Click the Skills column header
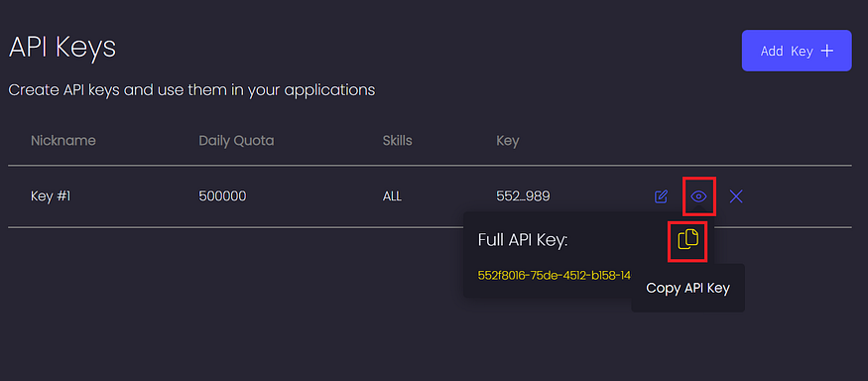This screenshot has width=868, height=381. tap(398, 141)
